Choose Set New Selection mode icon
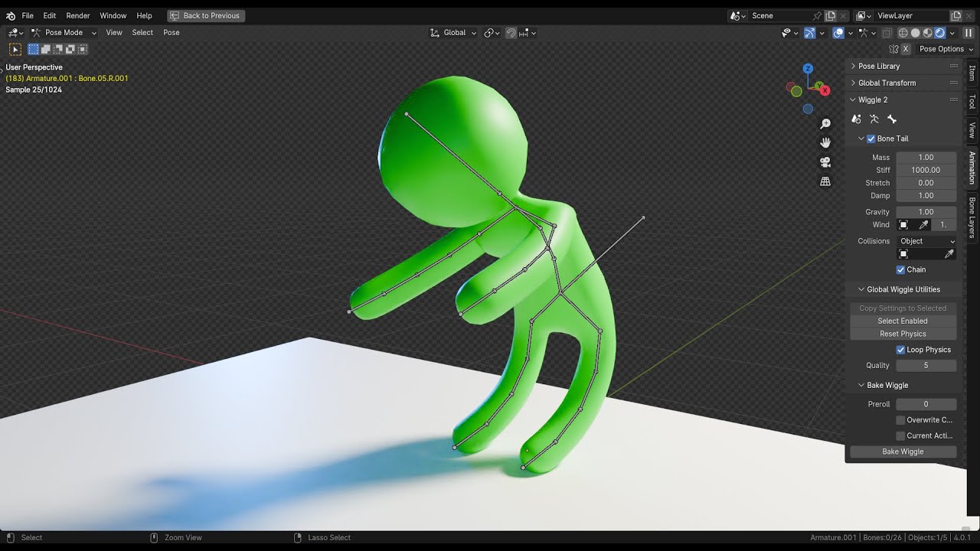The image size is (980, 551). [34, 49]
